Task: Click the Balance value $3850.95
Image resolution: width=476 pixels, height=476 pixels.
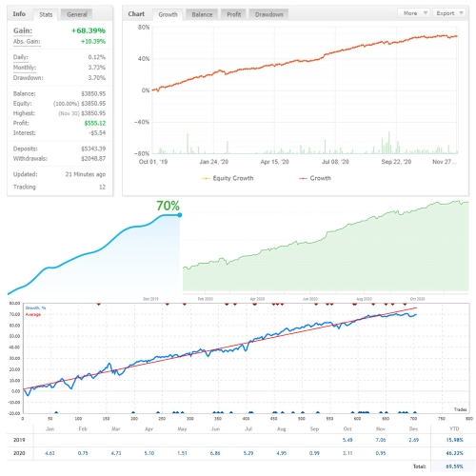Action: tap(93, 93)
